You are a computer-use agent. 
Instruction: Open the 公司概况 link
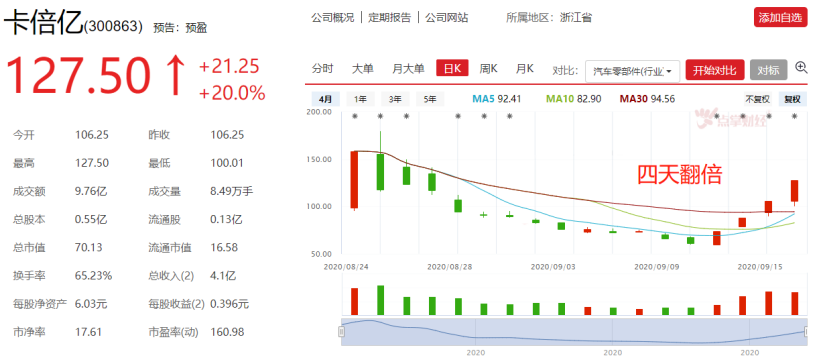point(333,18)
